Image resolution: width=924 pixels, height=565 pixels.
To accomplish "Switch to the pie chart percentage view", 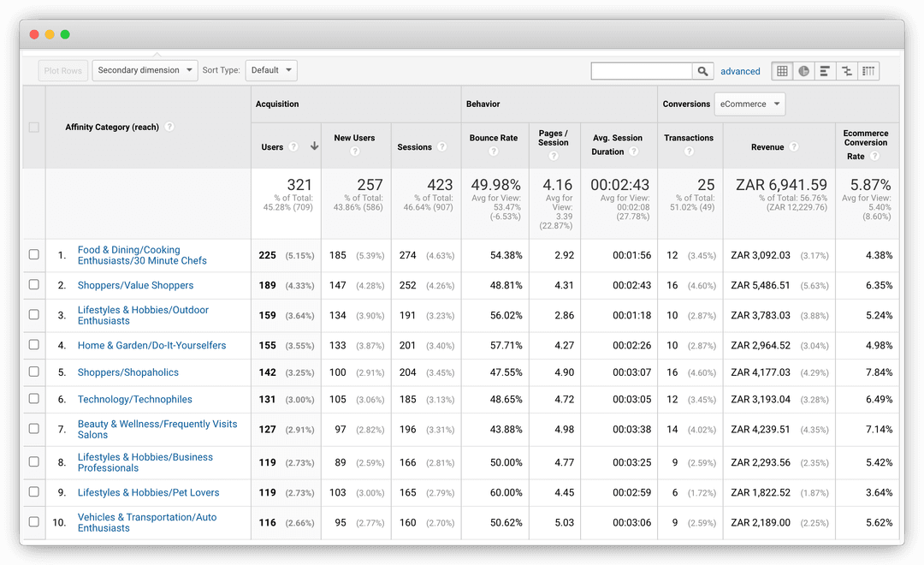I will 803,71.
